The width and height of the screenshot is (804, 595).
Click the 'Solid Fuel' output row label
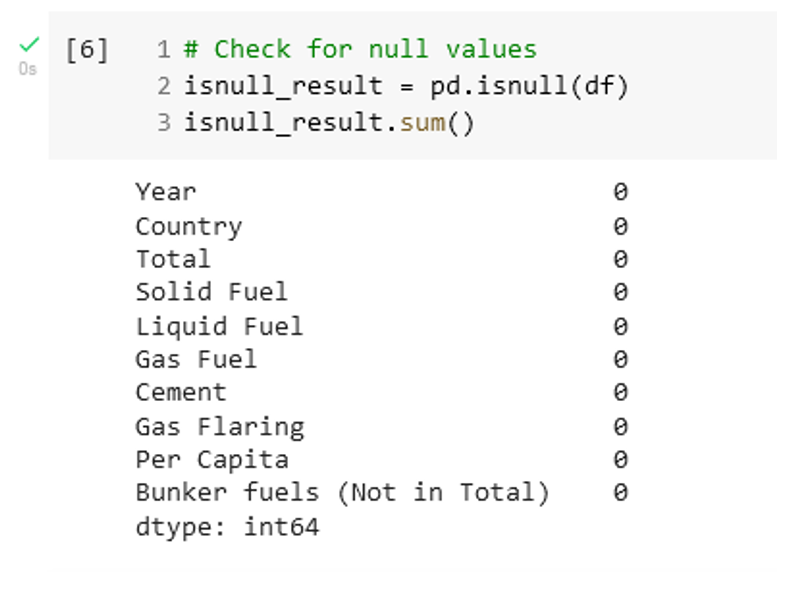[x=211, y=292]
